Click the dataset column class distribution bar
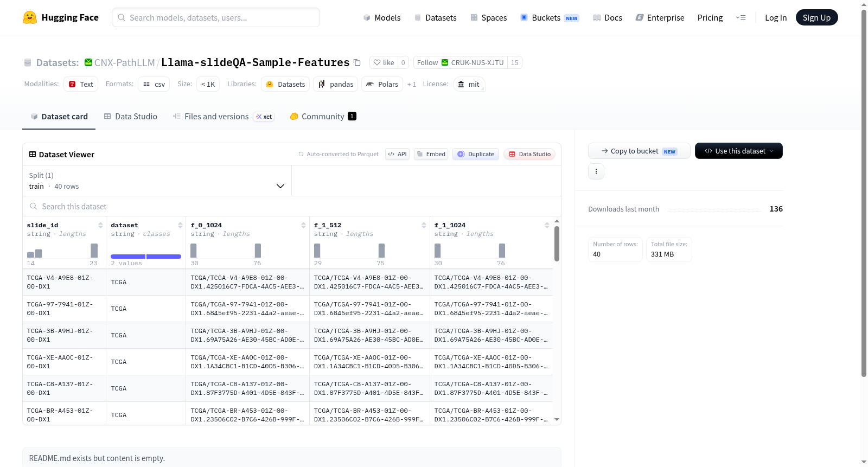868x467 pixels. point(145,256)
